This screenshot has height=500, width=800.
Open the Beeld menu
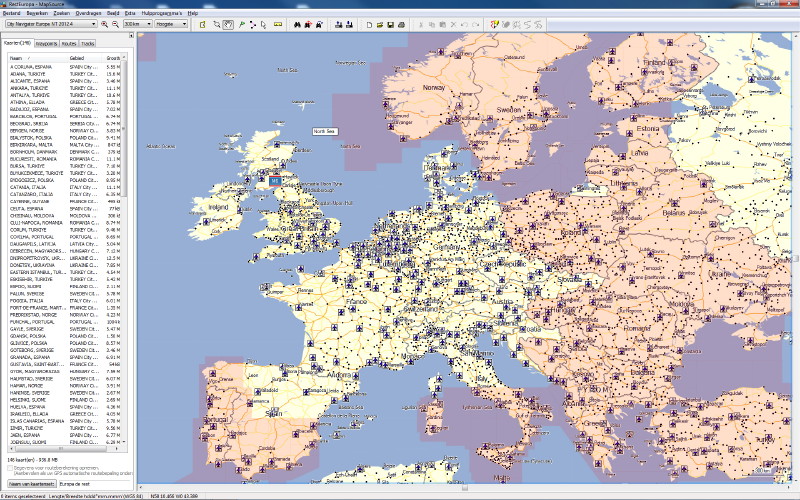pos(113,13)
